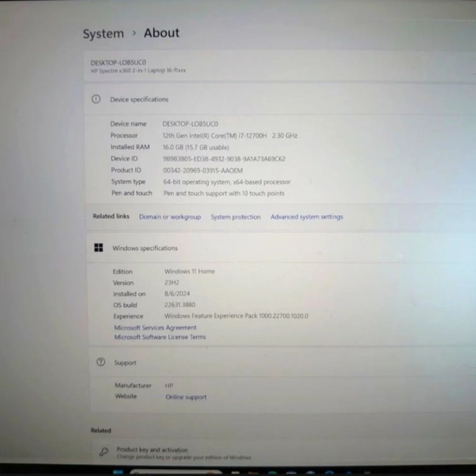Click the Installed on label
Screen dimensions: 476x476
point(129,294)
